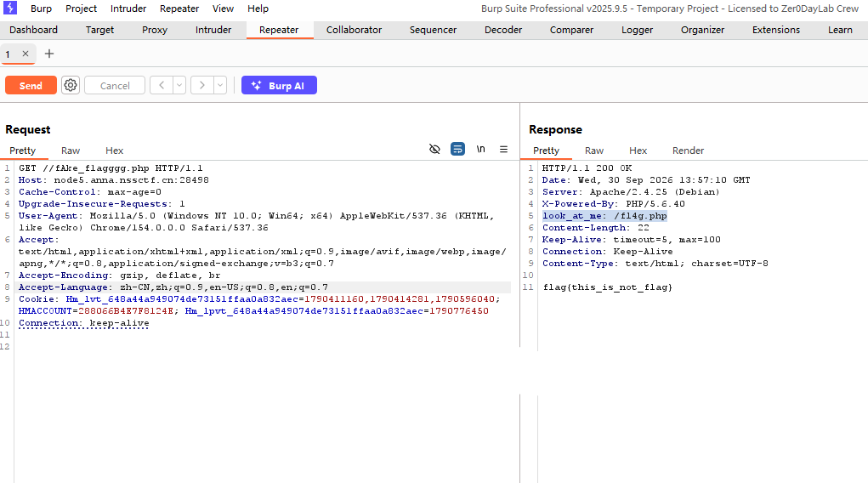Screen dimensions: 868x483
Task: Click the X-Powered-By: PHP/5.6.40 header
Action: click(x=613, y=204)
